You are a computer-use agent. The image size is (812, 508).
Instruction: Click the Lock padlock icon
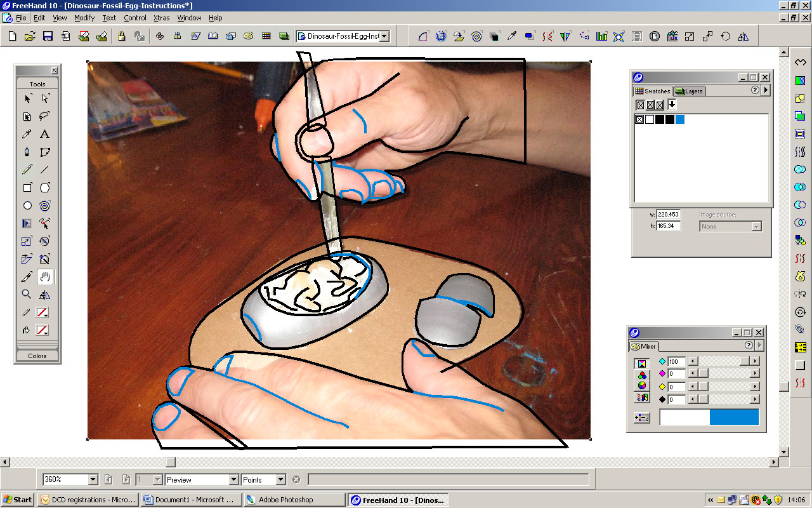(x=121, y=36)
